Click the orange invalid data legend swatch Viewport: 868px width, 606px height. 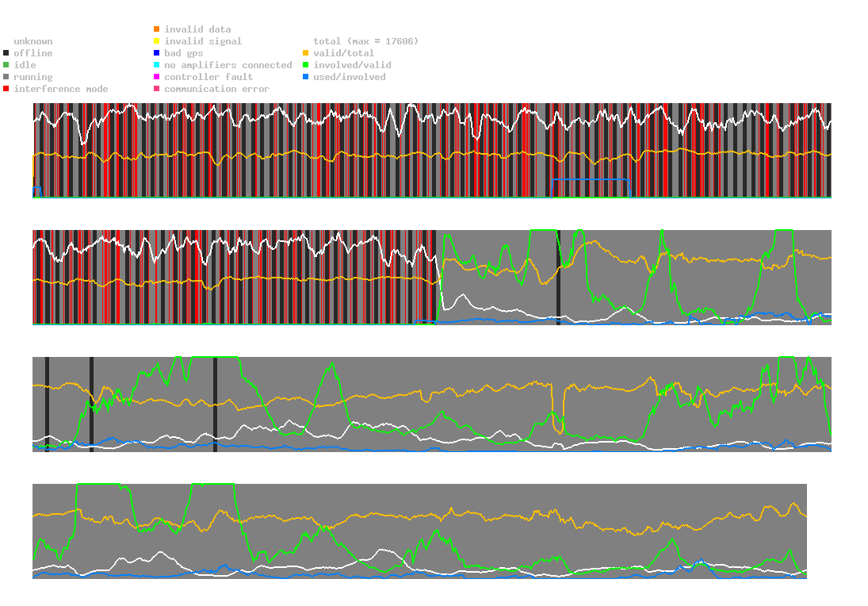tap(157, 29)
